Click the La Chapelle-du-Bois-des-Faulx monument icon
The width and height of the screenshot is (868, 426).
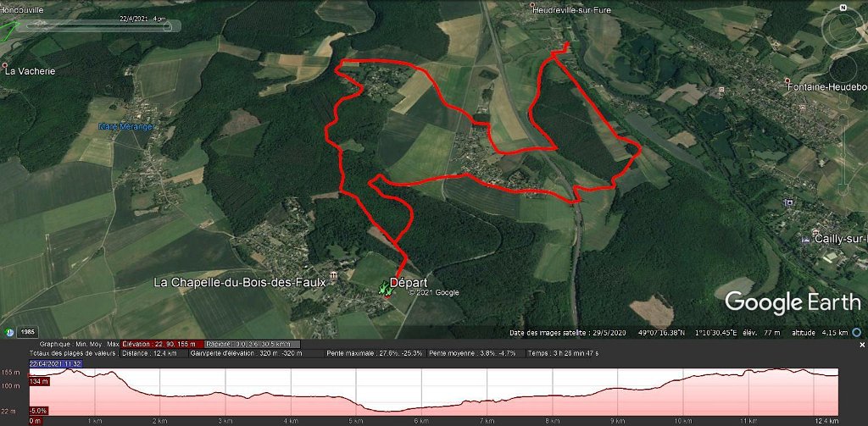(334, 275)
